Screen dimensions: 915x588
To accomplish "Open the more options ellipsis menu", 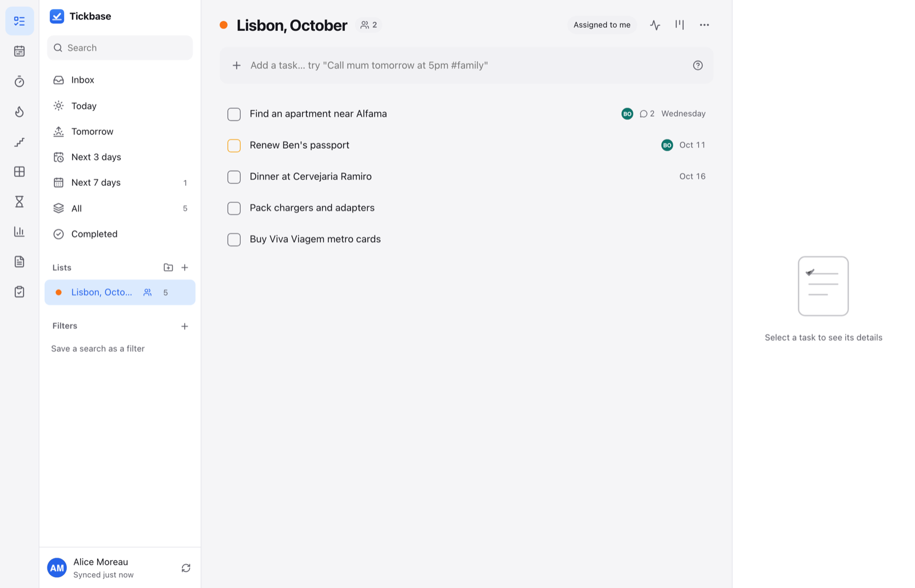I will click(705, 25).
